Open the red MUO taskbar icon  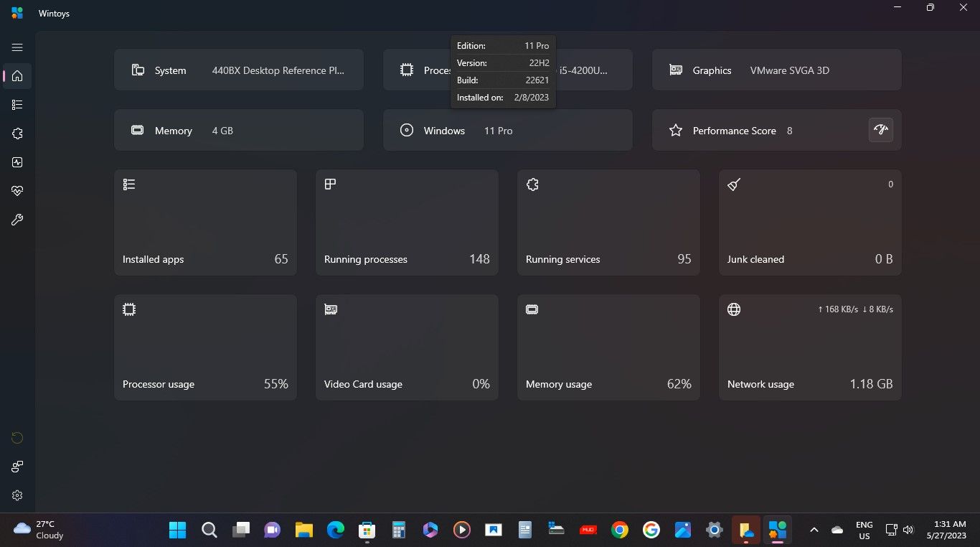[588, 530]
